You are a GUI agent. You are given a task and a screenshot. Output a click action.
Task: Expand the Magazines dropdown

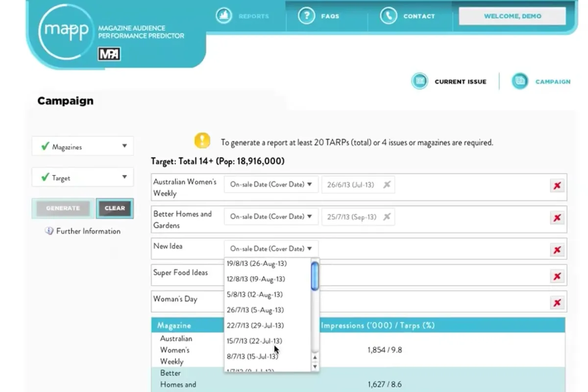click(x=82, y=146)
